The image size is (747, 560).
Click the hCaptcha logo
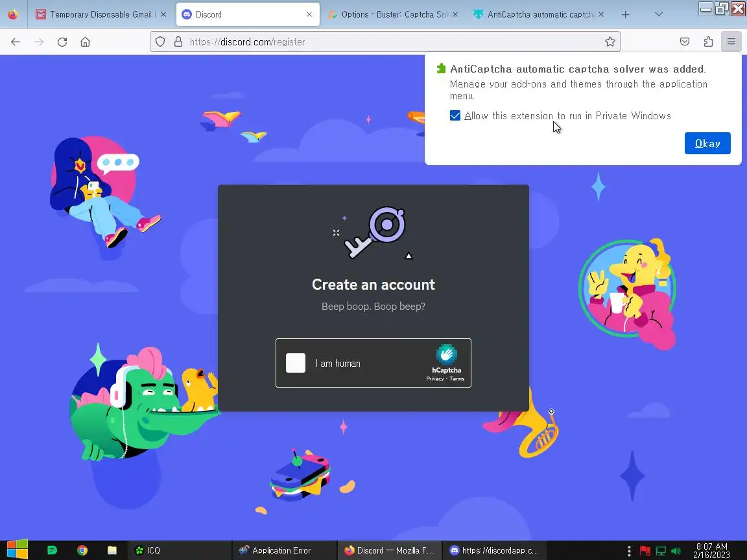coord(446,355)
